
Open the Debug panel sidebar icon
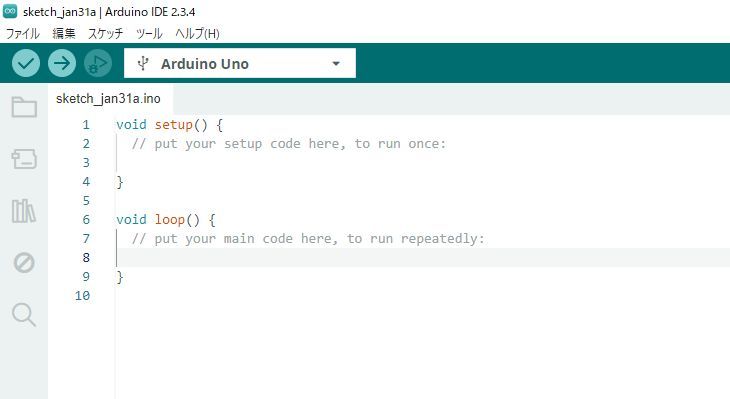(x=24, y=263)
